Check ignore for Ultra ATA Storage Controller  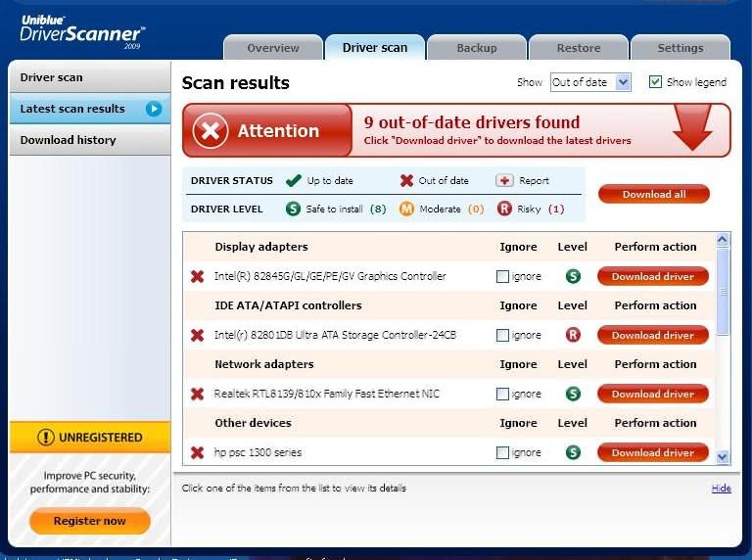pyautogui.click(x=502, y=335)
